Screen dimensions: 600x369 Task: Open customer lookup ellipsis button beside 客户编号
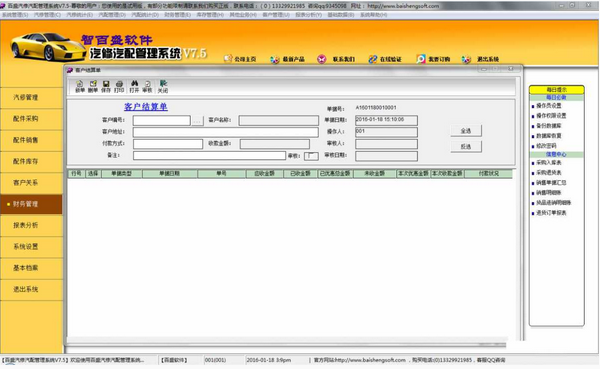197,121
